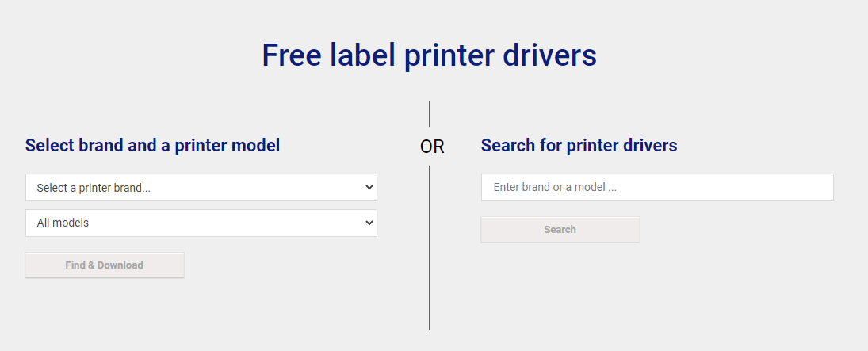868x351 pixels.
Task: Click the word "model" ending the left heading
Action: [256, 146]
